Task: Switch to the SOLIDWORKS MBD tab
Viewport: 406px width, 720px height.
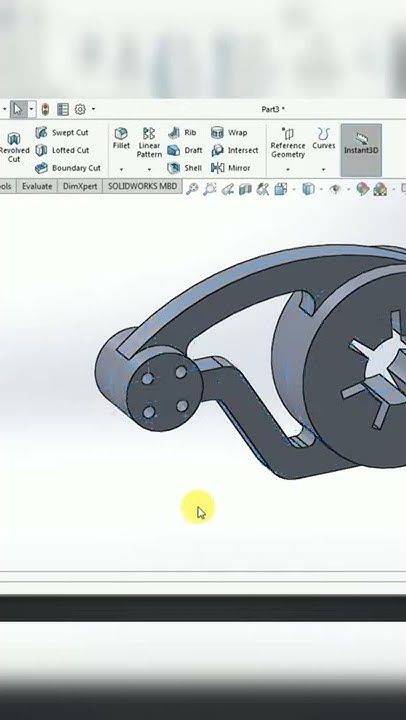Action: 142,186
